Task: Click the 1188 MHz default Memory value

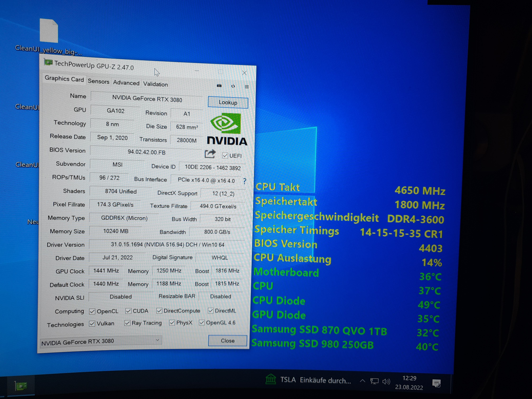Action: (169, 284)
